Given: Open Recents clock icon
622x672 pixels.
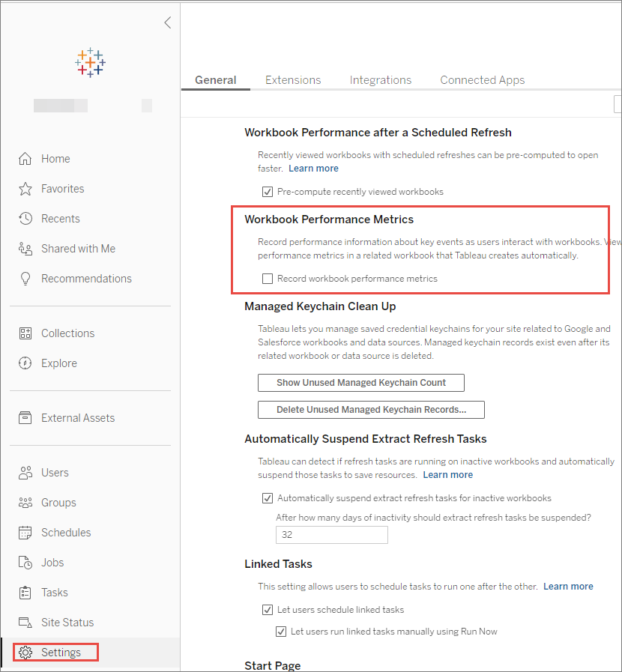Looking at the screenshot, I should point(25,219).
